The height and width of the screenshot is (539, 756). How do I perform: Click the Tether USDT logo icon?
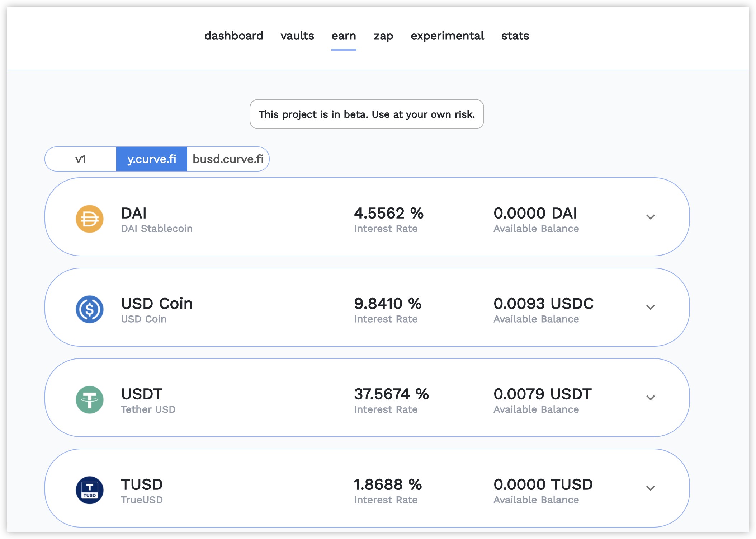tap(90, 400)
